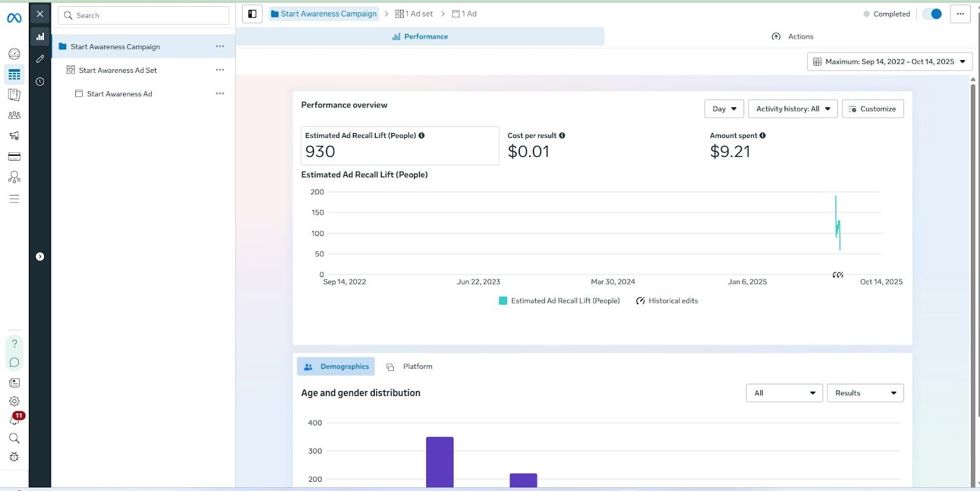Click the Meta logo icon
Screen dimensions: 980x491
click(14, 18)
